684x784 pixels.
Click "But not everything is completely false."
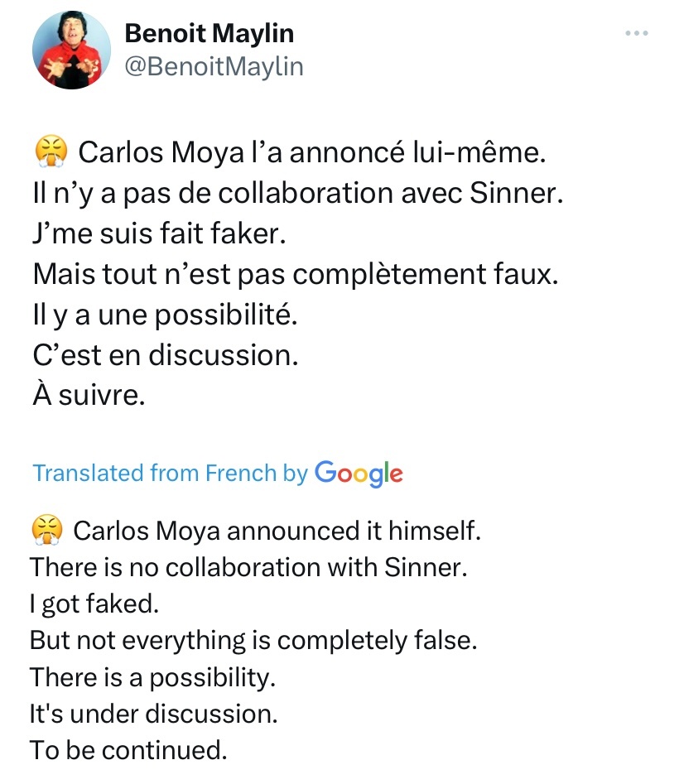pos(253,641)
